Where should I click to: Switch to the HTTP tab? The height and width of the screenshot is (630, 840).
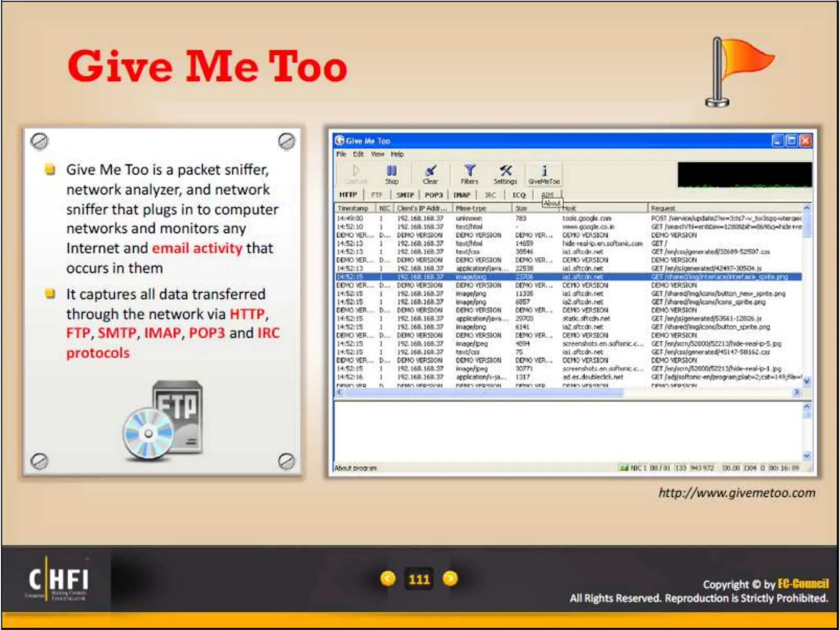click(348, 195)
